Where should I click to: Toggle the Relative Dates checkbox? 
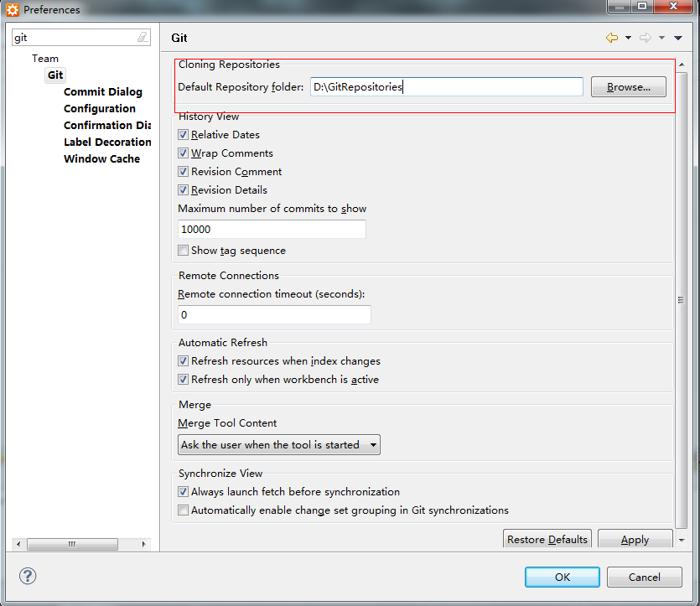[183, 134]
